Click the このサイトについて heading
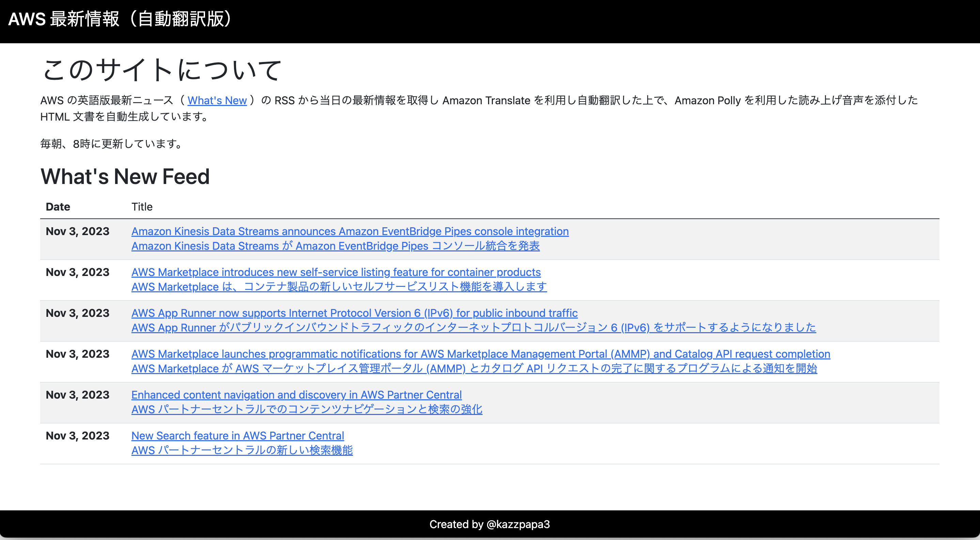 point(162,70)
